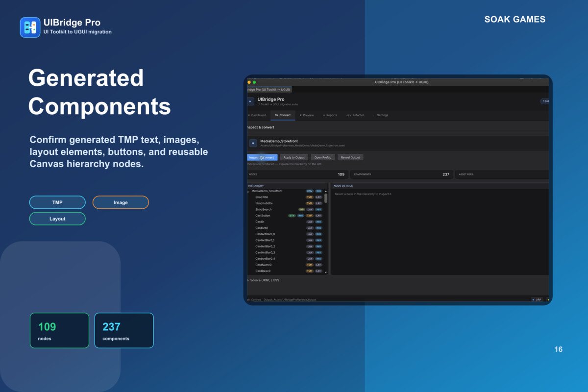Click the TMP badge on ShopTitle row
588x392 pixels.
310,197
